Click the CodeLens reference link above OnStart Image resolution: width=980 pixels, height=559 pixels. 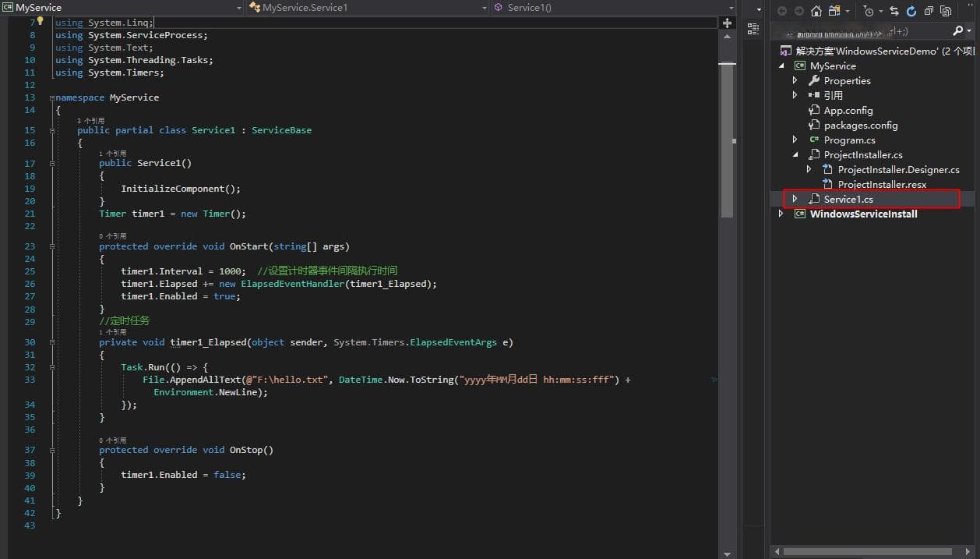click(112, 236)
